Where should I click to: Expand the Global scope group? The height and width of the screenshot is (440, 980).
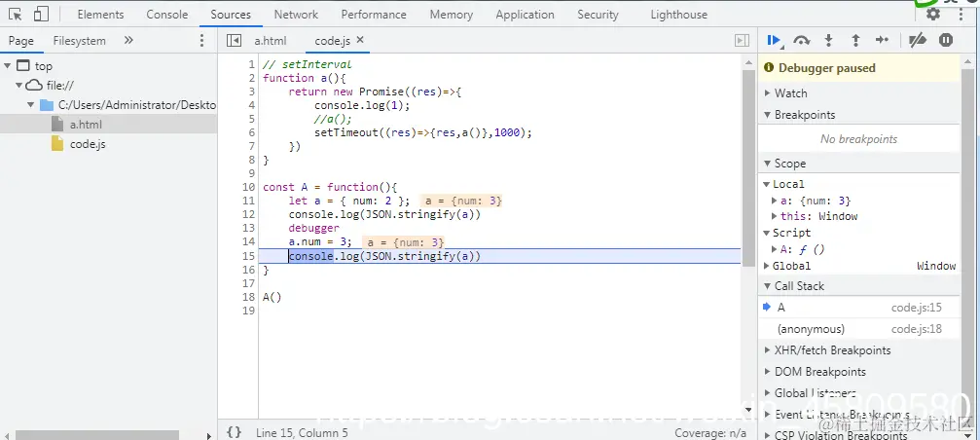click(x=766, y=266)
